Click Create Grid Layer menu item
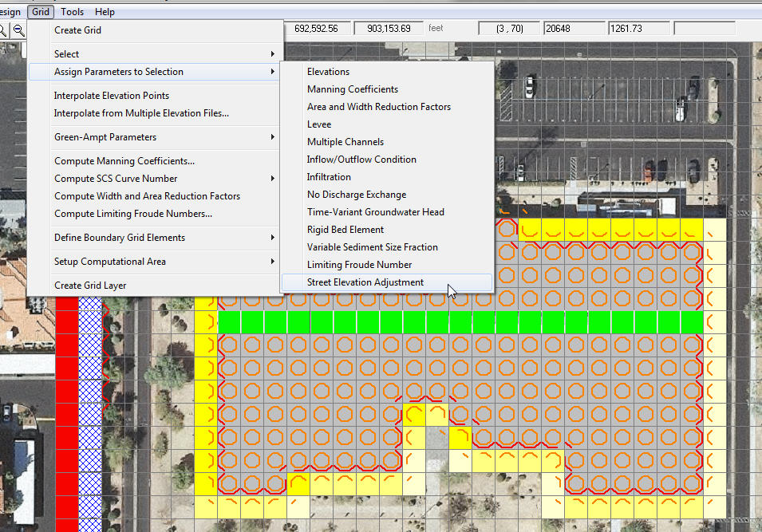Image resolution: width=762 pixels, height=532 pixels. click(89, 286)
